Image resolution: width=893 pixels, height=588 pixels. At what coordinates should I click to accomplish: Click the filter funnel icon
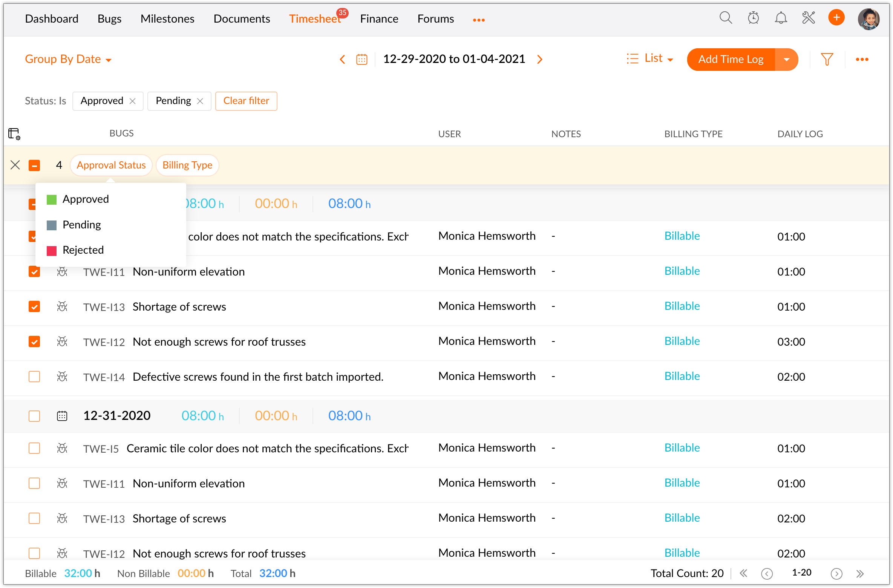tap(827, 59)
